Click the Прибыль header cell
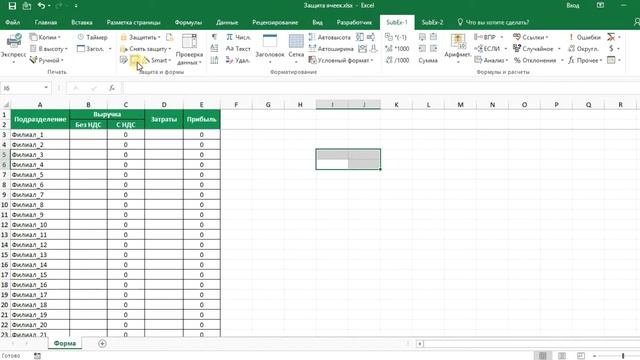The width and height of the screenshot is (640, 360). [x=202, y=119]
